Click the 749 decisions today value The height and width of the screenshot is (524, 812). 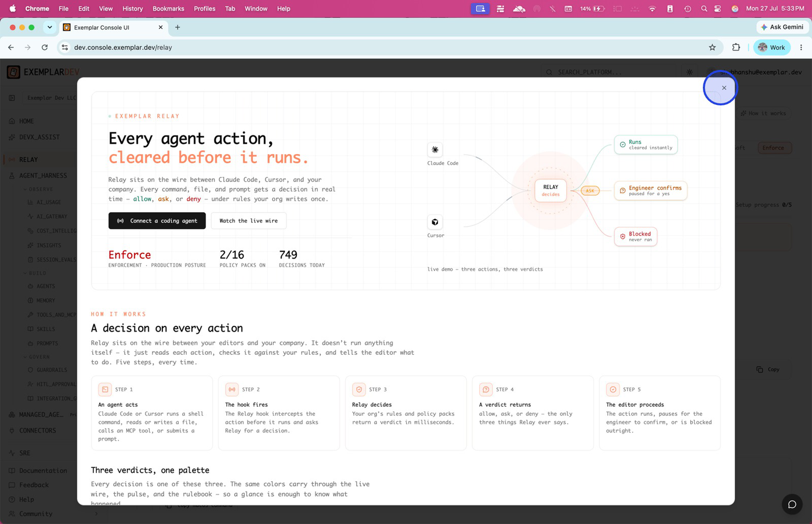point(288,255)
